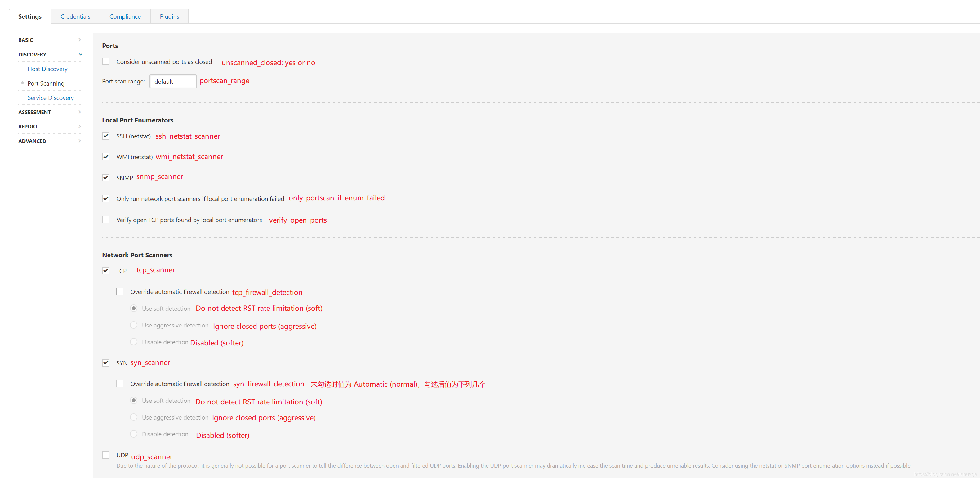
Task: Click the Port scan range field
Action: (x=173, y=81)
